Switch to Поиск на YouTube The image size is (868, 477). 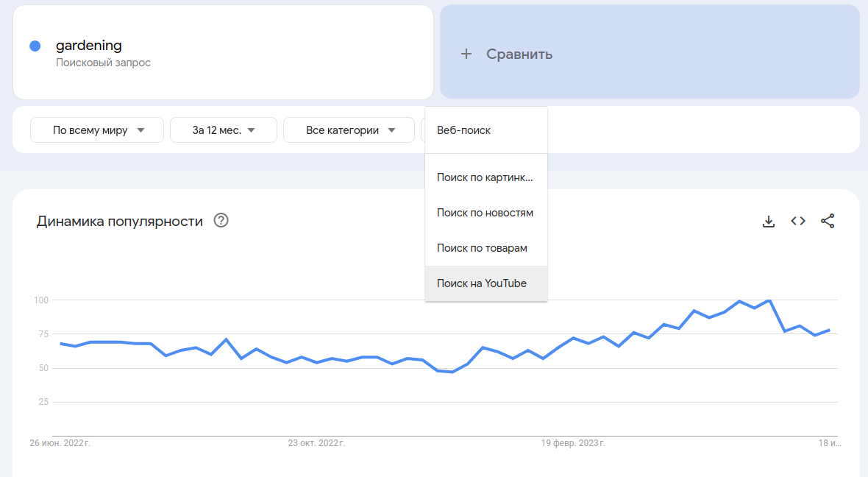tap(482, 283)
